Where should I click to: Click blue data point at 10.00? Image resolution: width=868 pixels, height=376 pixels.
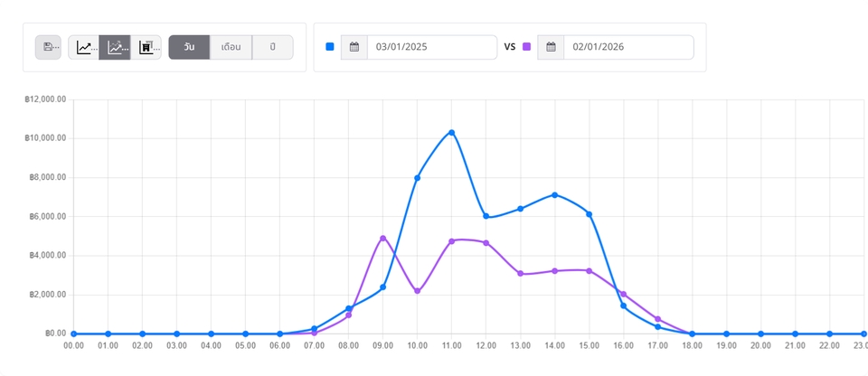[418, 178]
